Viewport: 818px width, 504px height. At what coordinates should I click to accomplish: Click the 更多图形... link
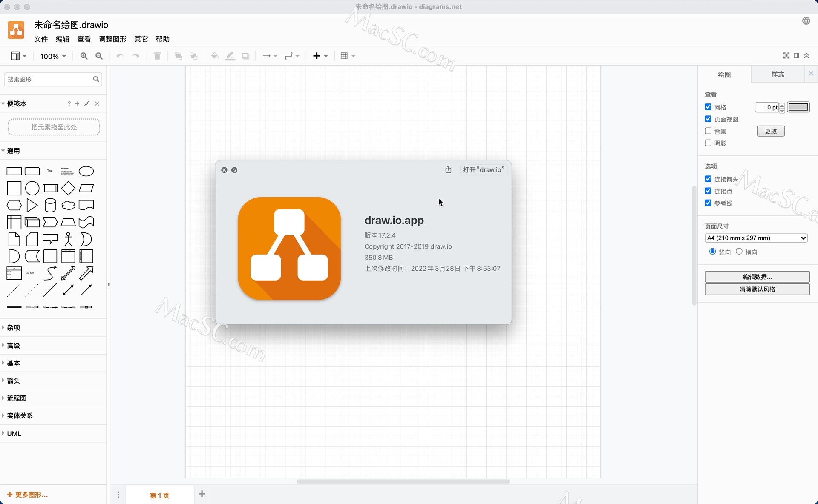pos(27,495)
